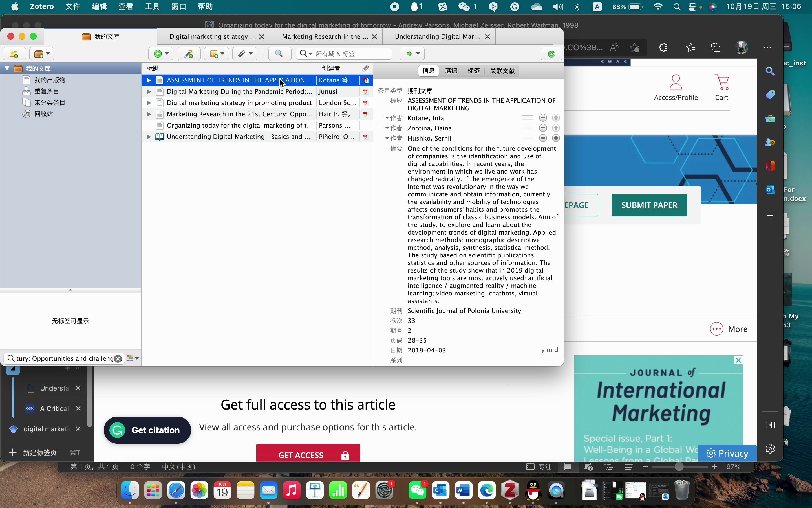The image size is (812, 508).
Task: Open the 编辑 menu in Zotero menu bar
Action: coord(99,6)
